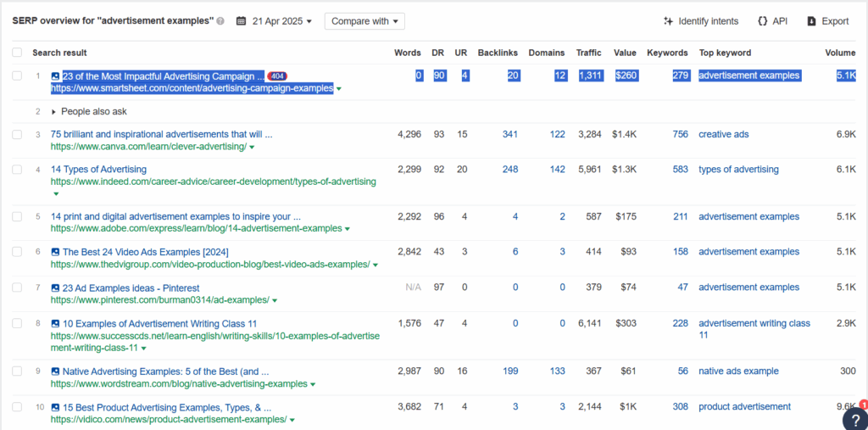Open the URL dropdown arrow for vidico.com

tap(292, 420)
